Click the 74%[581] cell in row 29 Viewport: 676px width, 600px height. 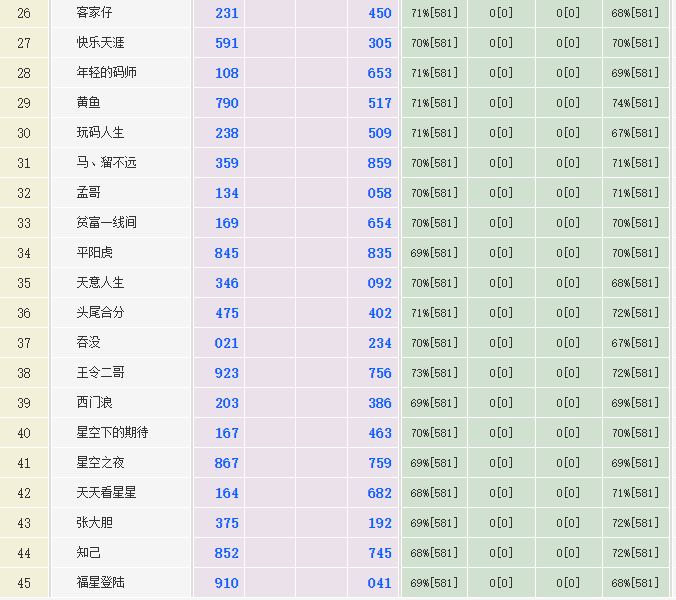point(635,103)
